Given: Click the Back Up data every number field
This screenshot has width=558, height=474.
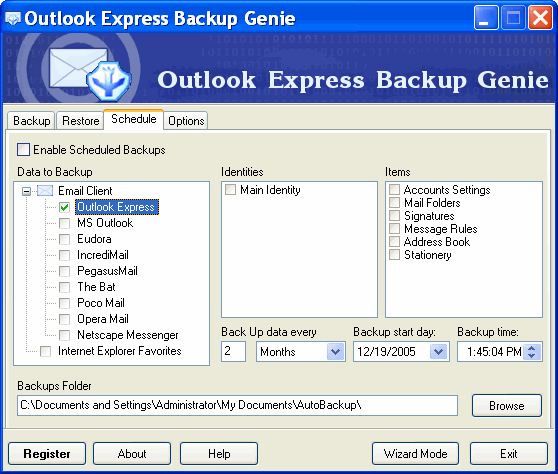Looking at the screenshot, I should tap(233, 352).
